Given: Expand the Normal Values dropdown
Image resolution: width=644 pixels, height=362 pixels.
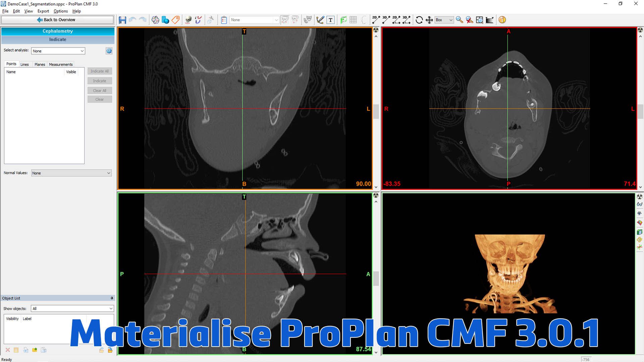Looking at the screenshot, I should [71, 173].
